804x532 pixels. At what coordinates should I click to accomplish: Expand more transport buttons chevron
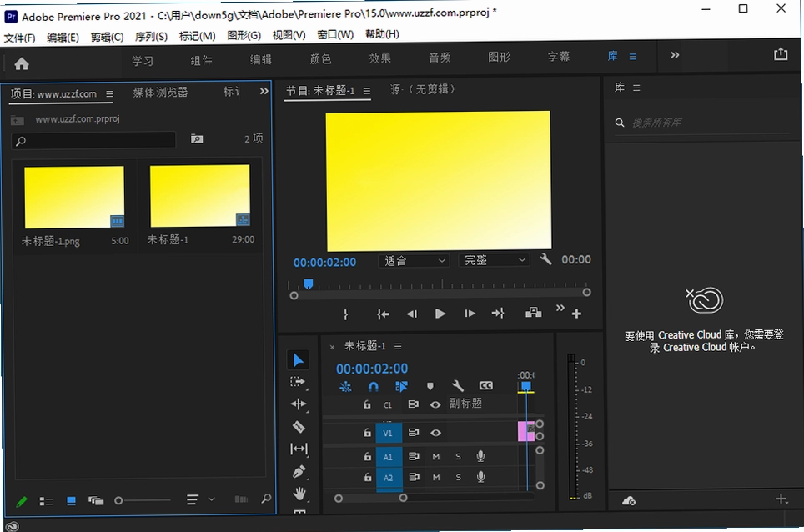(560, 308)
